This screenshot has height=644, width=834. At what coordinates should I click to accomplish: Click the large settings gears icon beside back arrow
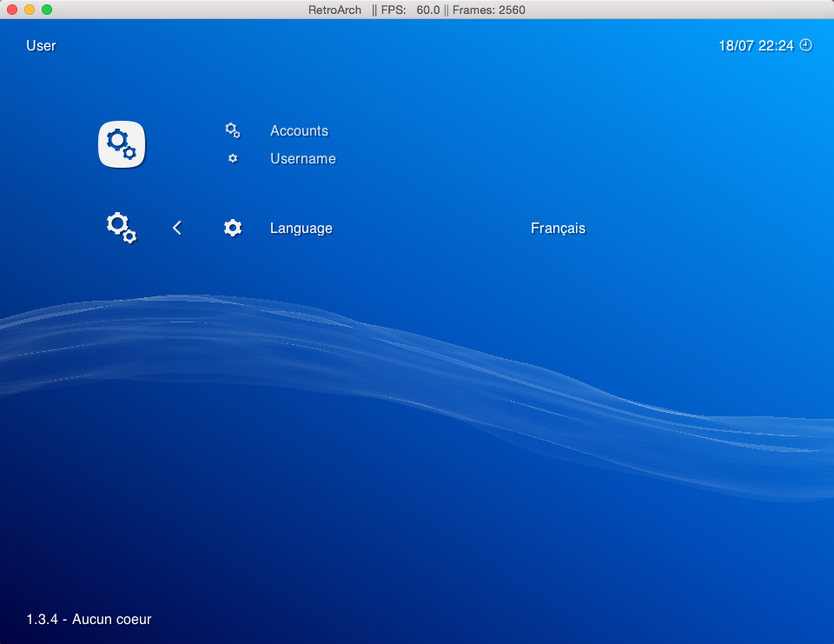click(x=122, y=228)
